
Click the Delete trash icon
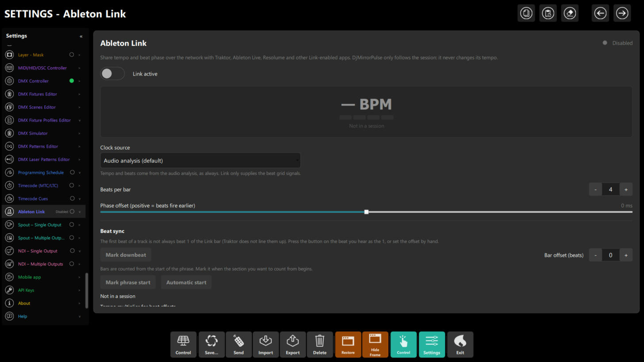[x=319, y=345]
